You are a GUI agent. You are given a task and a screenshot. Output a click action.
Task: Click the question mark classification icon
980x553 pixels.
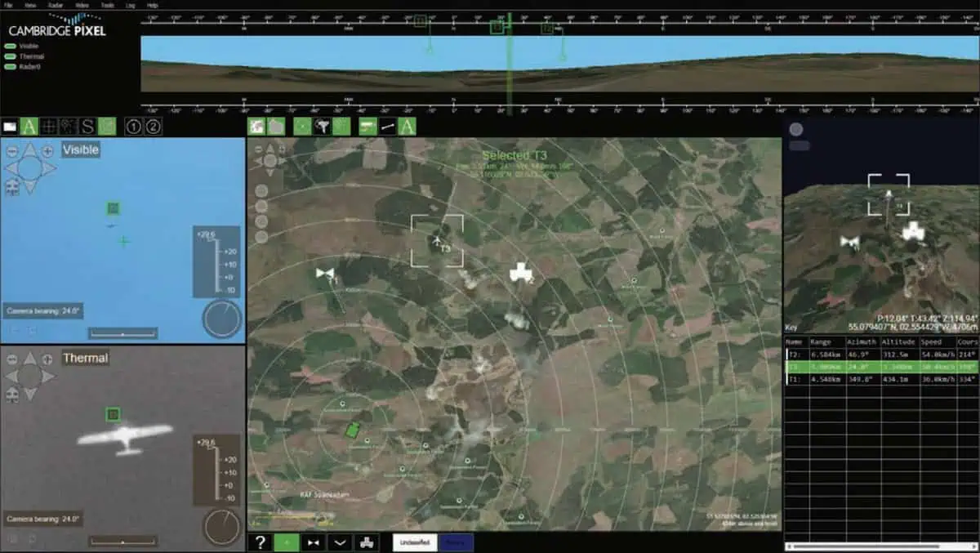tap(260, 542)
